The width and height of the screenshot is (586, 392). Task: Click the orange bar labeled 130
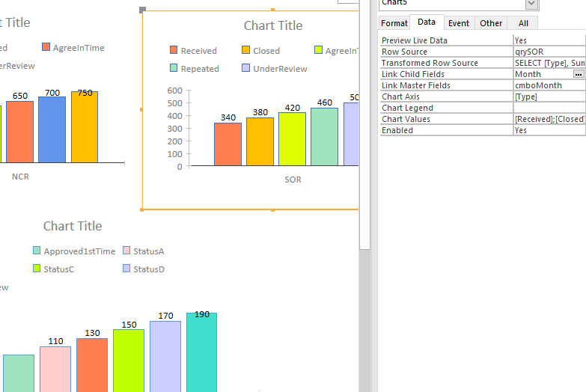pos(92,365)
